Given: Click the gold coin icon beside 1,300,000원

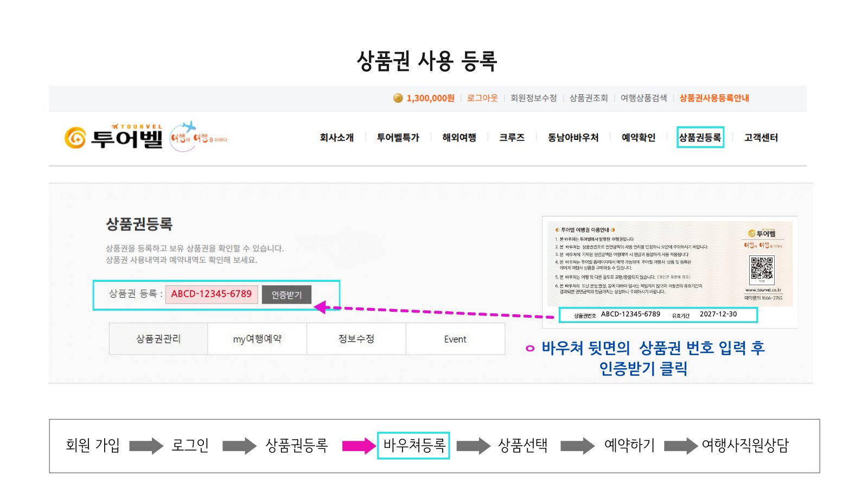Looking at the screenshot, I should [x=398, y=98].
